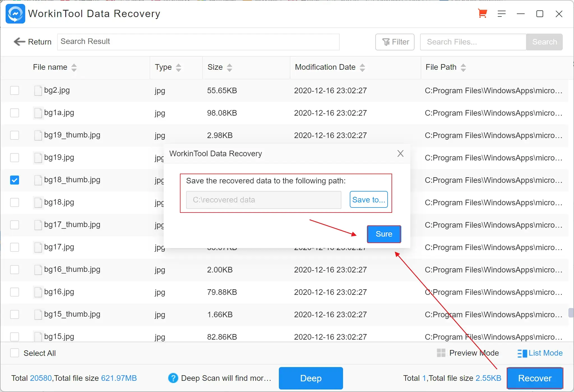Click List Mode label
Viewport: 574px width, 392px height.
coord(546,353)
